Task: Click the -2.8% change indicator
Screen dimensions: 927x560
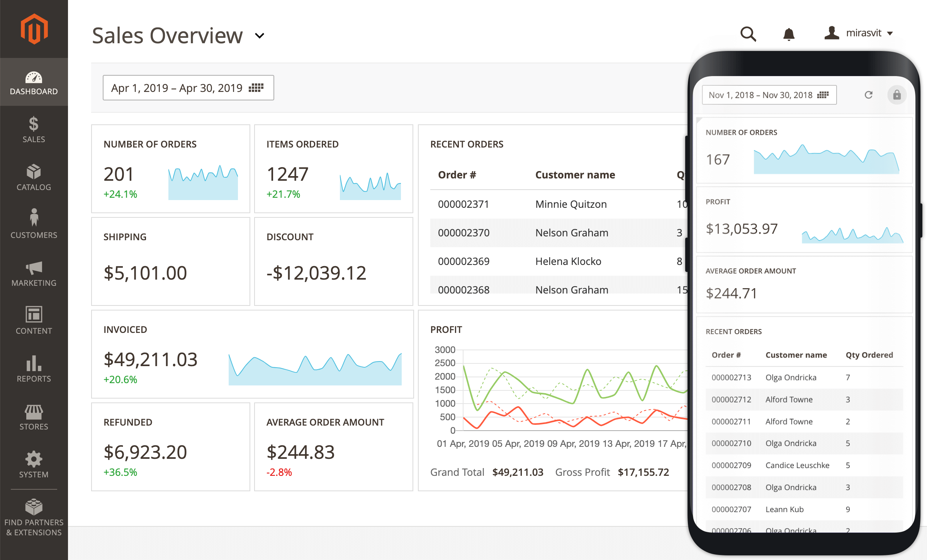Action: (x=279, y=472)
